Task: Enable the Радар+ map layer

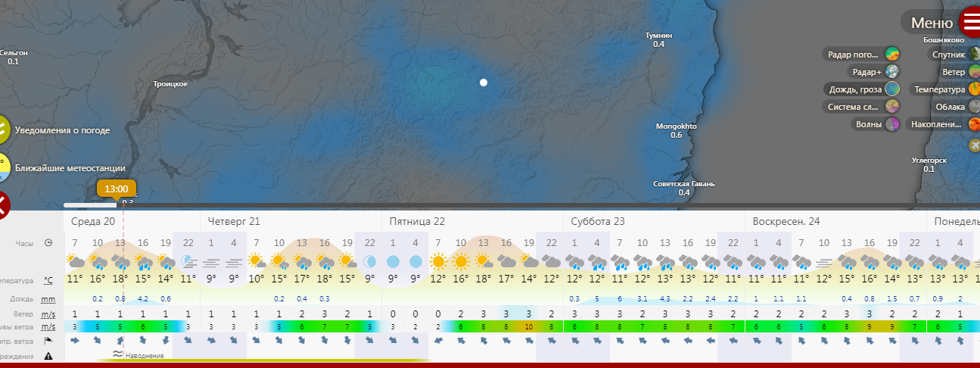Action: pyautogui.click(x=893, y=72)
